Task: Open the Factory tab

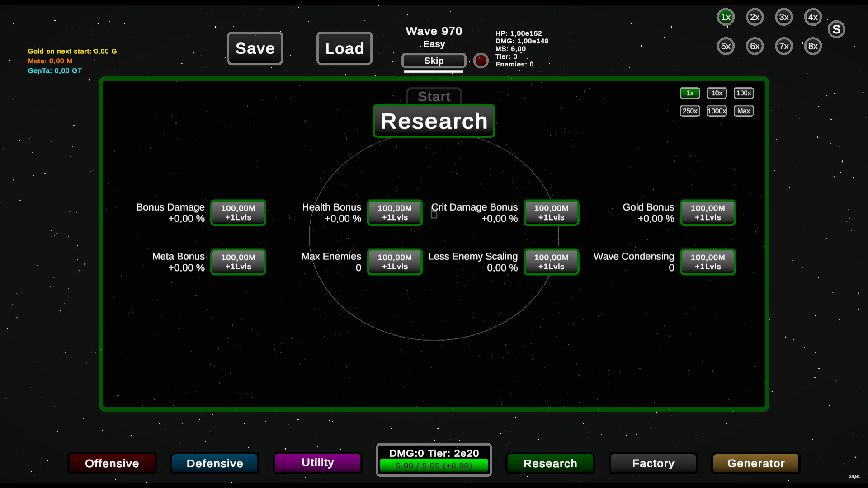Action: 653,463
